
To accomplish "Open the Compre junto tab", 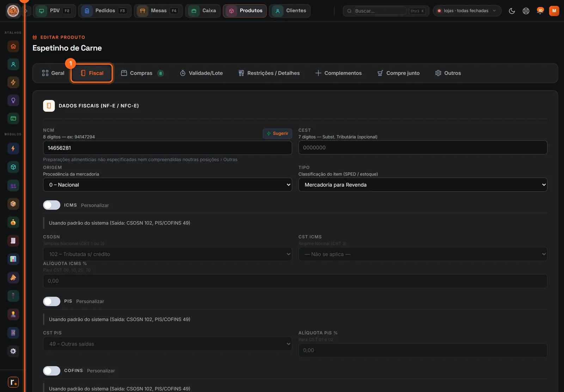I will click(398, 73).
